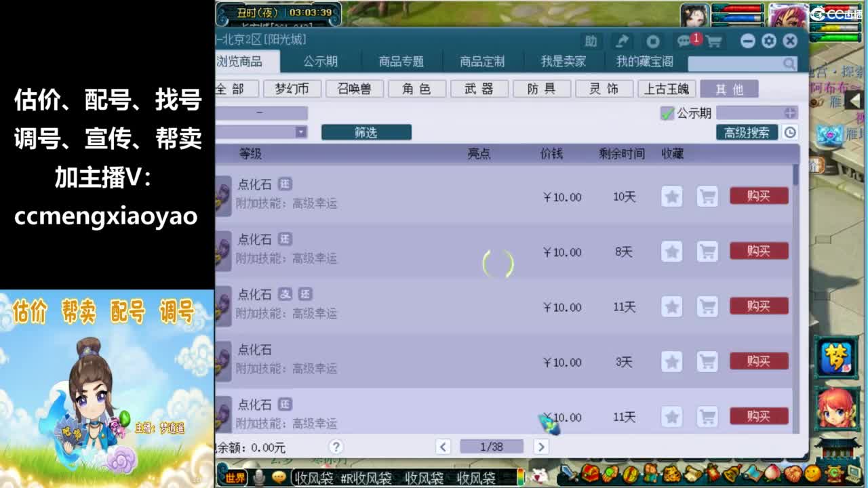Screen dimensions: 868x488
Task: Open the 商品定制 tab
Action: pos(482,62)
